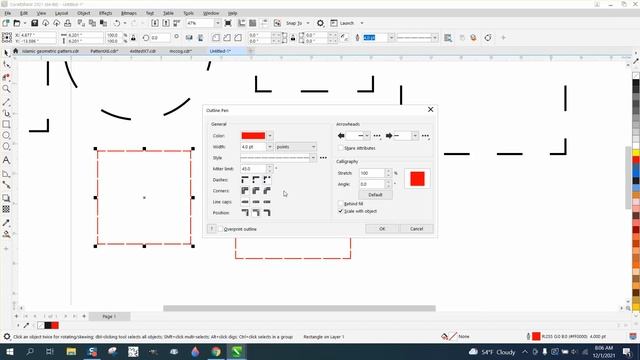Open the Width value dropdown

270,147
